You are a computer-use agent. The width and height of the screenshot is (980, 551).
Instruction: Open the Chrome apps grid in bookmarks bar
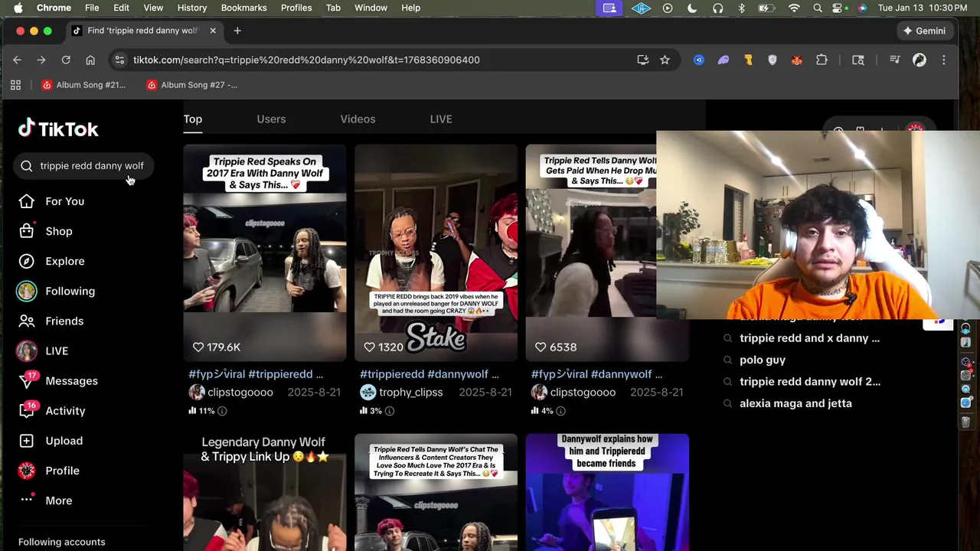coord(15,85)
